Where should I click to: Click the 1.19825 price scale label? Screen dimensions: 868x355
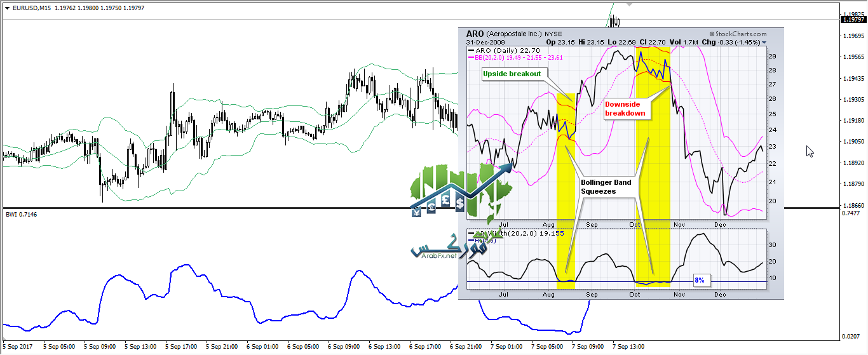[x=852, y=13]
